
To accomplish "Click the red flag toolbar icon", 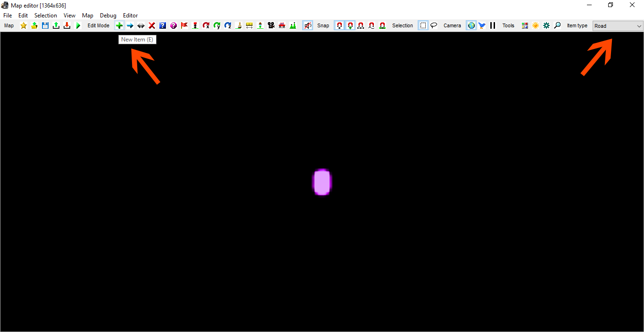I will [x=184, y=25].
